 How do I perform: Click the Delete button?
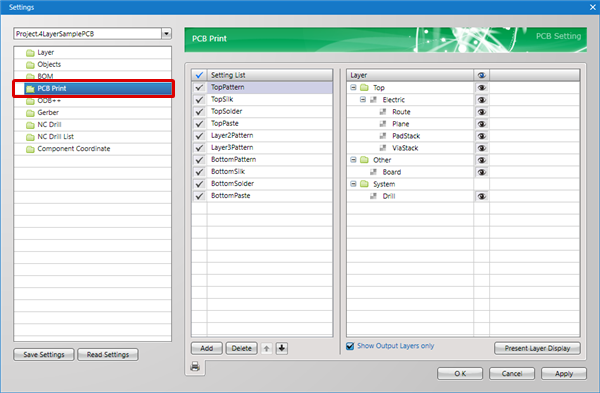click(241, 348)
